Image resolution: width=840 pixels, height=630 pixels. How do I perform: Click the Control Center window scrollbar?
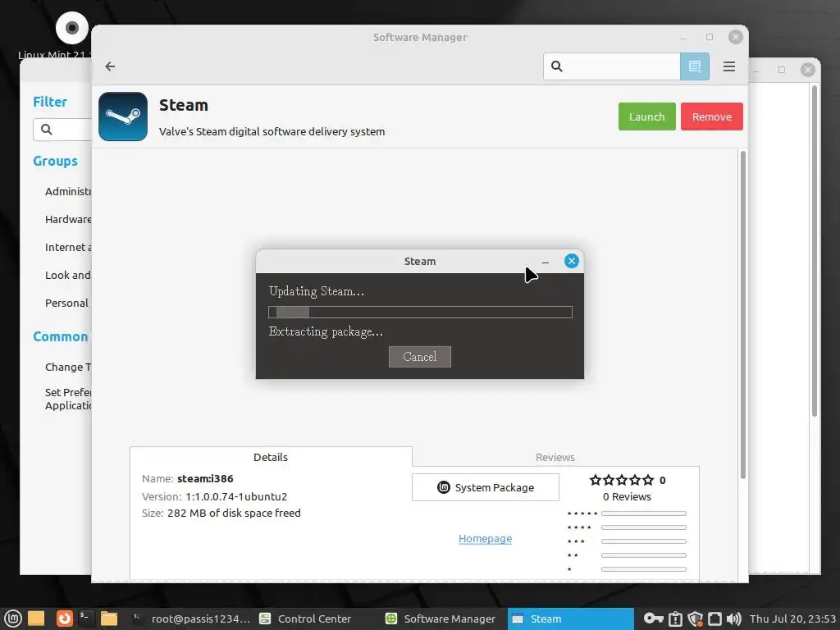click(x=815, y=251)
